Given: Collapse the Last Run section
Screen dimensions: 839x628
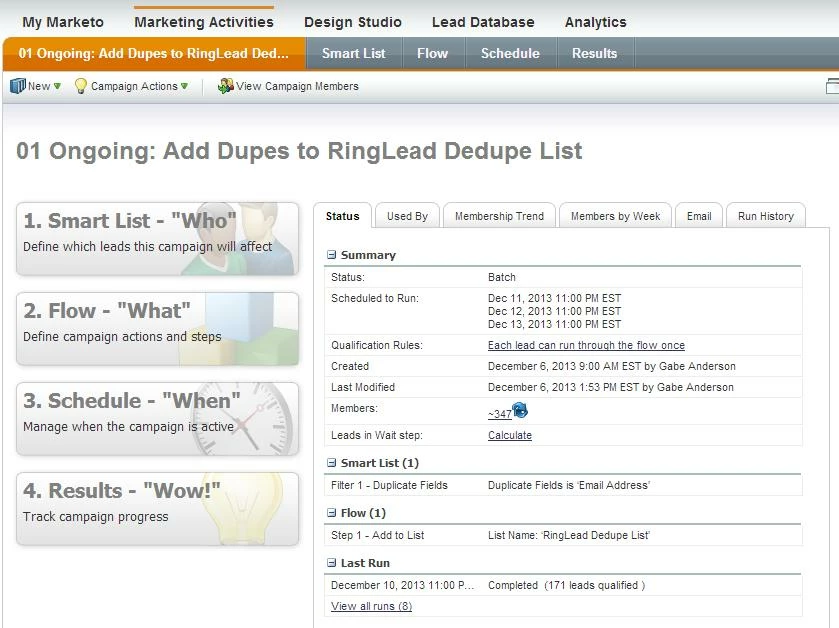Looking at the screenshot, I should (x=331, y=563).
